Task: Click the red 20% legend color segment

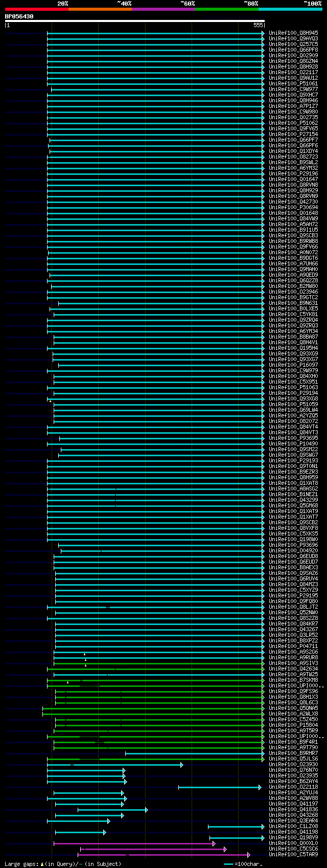Action: coord(37,9)
